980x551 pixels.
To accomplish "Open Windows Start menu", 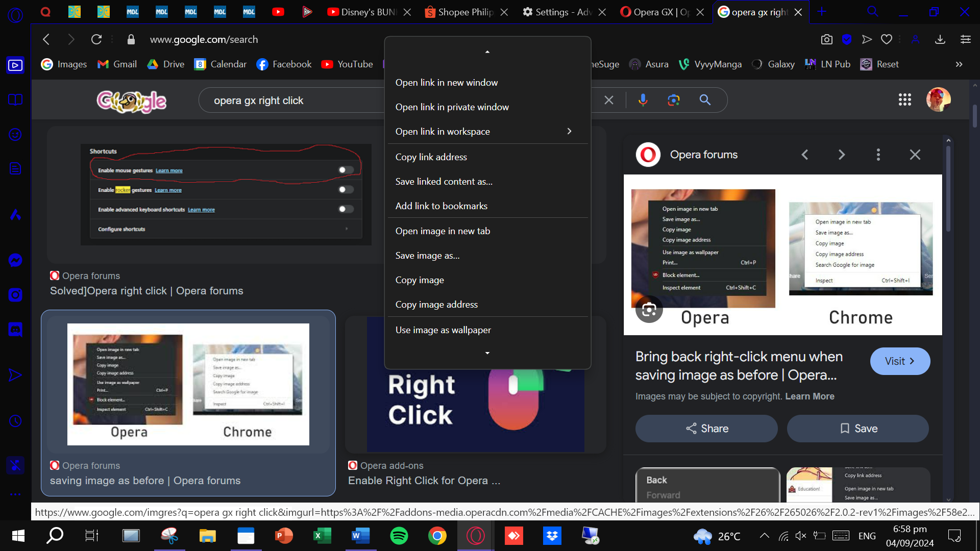I will pyautogui.click(x=18, y=536).
